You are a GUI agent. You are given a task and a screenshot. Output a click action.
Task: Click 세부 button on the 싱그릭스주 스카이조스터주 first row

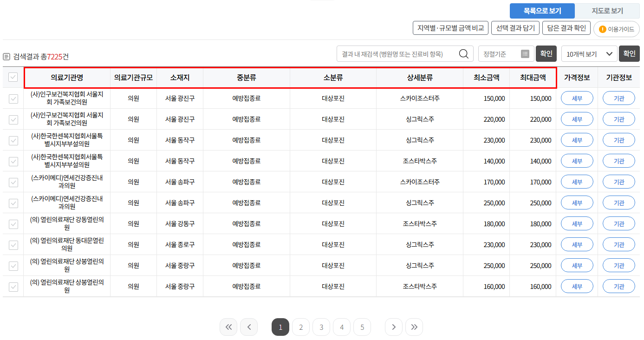click(x=577, y=98)
